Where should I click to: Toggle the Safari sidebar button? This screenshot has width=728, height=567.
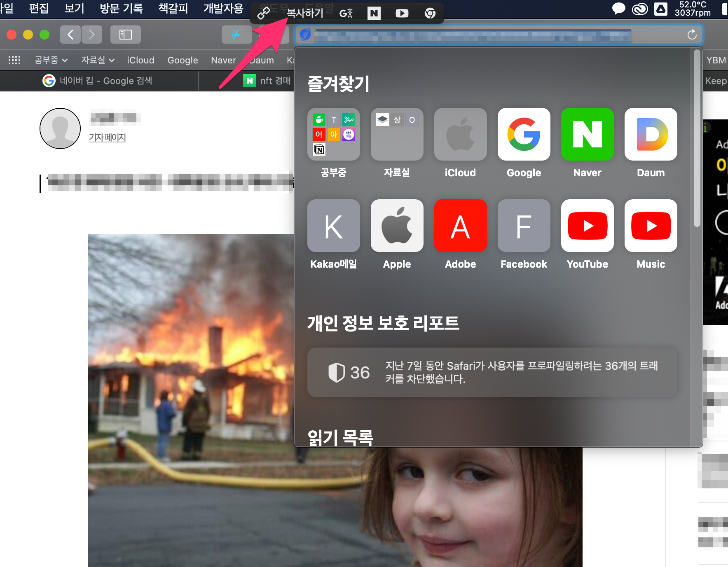click(x=125, y=35)
